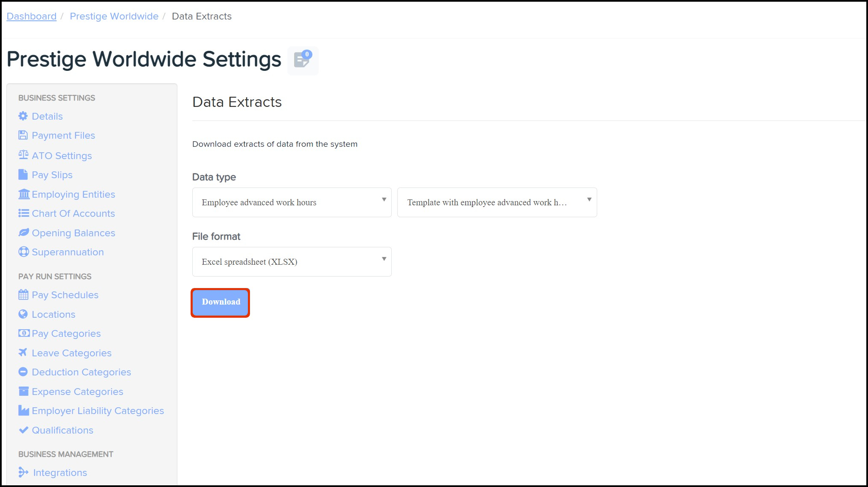Expand the Template with employee advanced work dropdown

[x=497, y=202]
